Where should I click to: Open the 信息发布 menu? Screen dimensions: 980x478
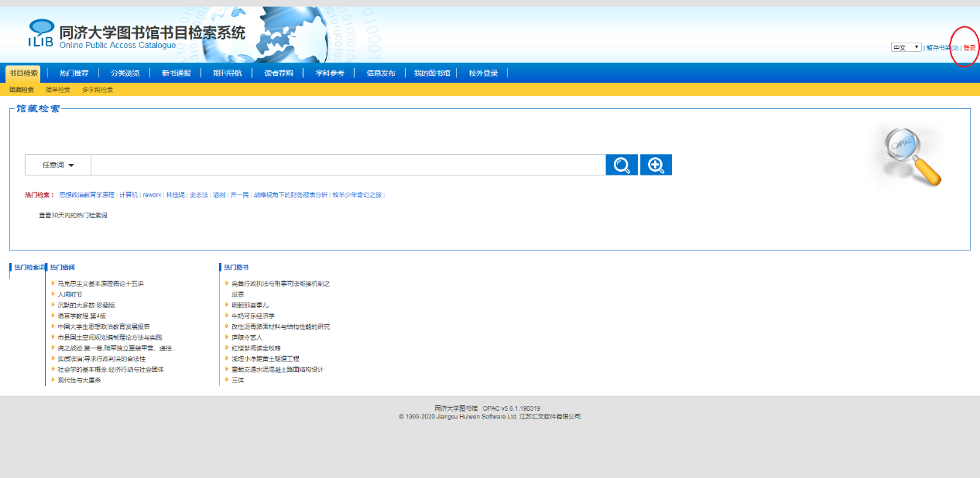[380, 73]
